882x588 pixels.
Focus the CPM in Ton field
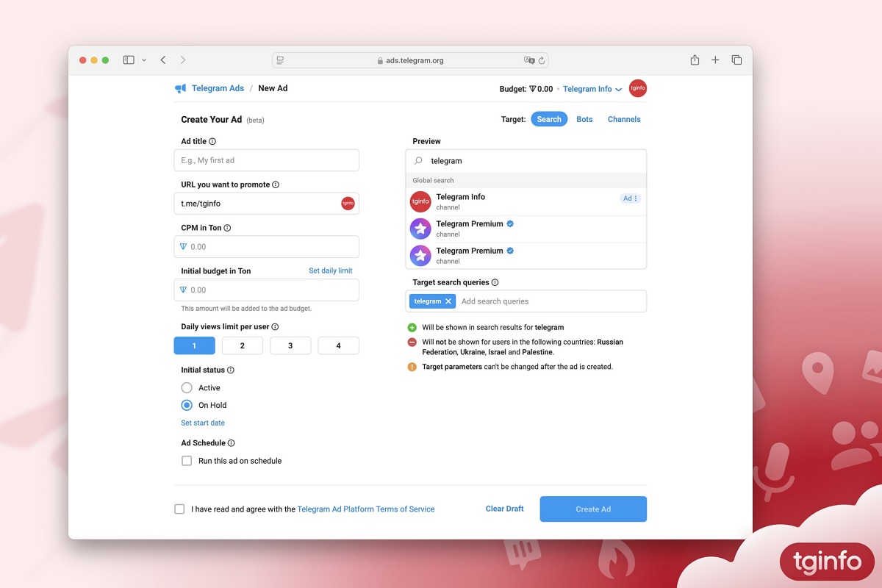click(x=267, y=247)
